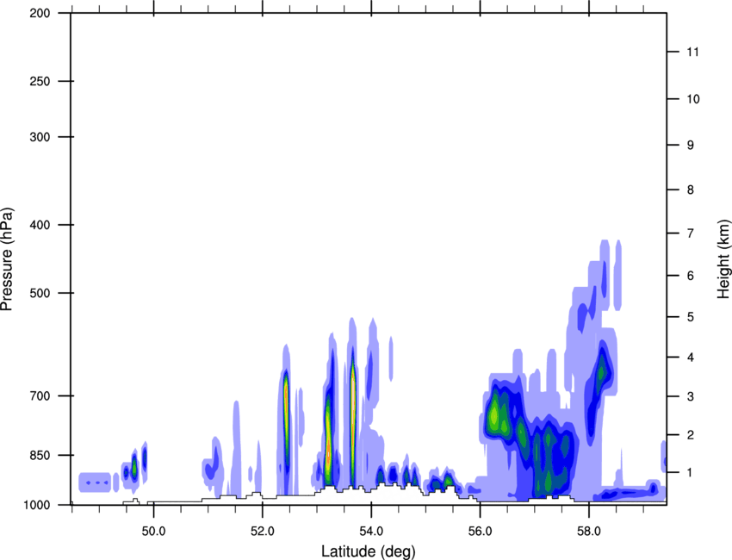732x560 pixels.
Task: Click the 400 pressure tick label
Action: click(40, 225)
